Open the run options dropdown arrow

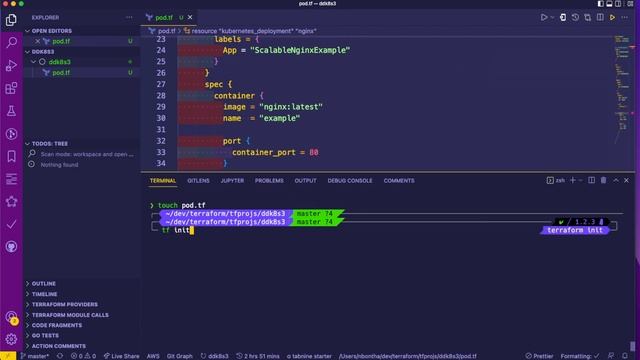552,18
